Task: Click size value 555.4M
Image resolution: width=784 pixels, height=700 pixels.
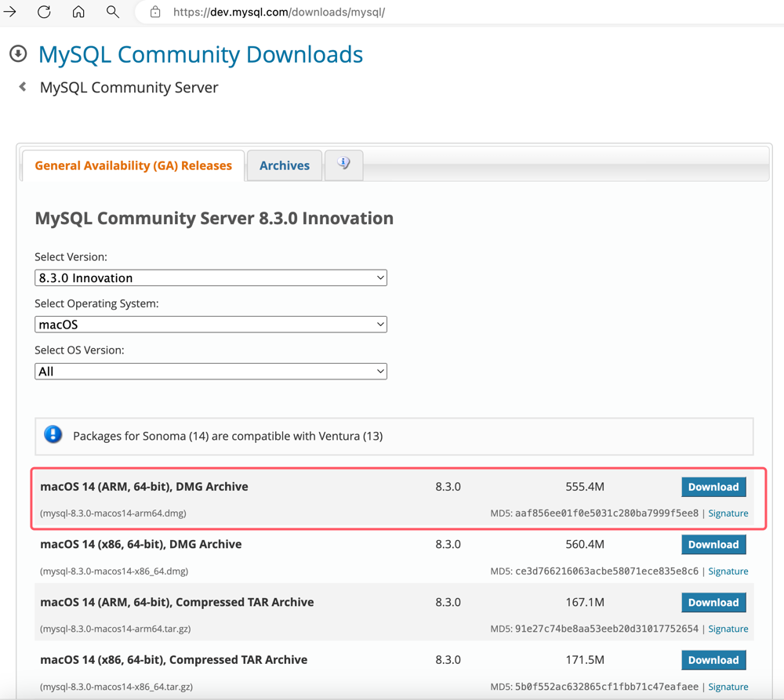Action: tap(585, 487)
